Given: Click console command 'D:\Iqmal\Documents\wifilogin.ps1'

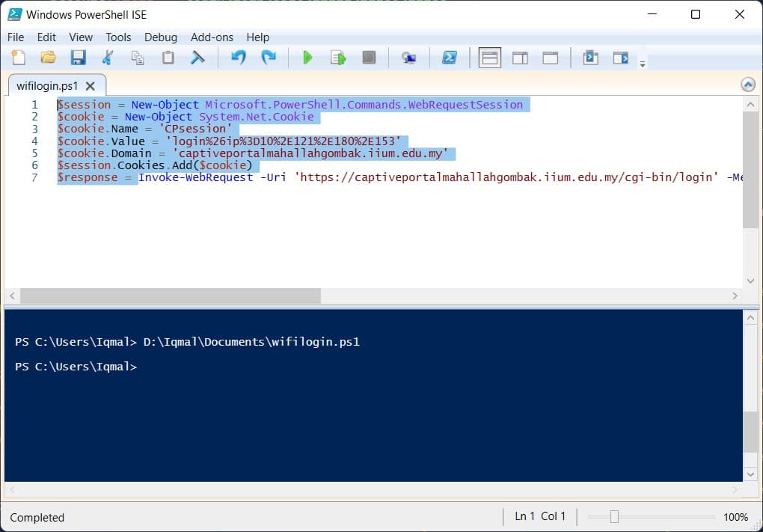Looking at the screenshot, I should pos(251,342).
